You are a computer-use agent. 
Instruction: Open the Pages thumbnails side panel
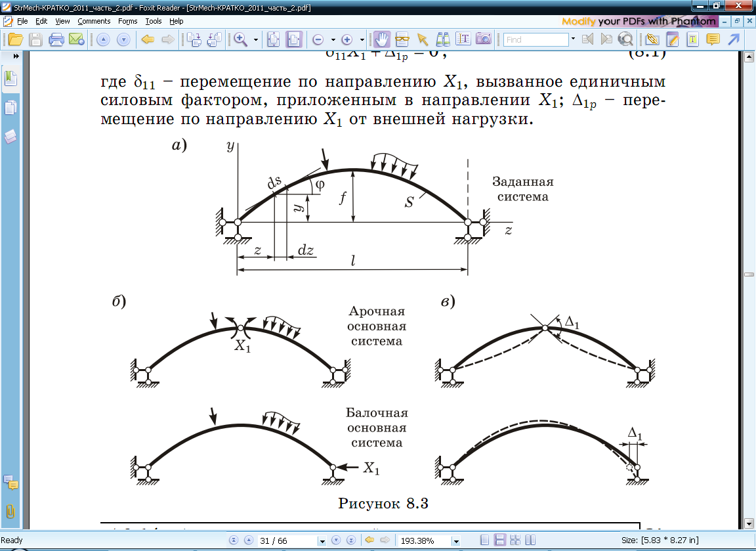point(10,108)
